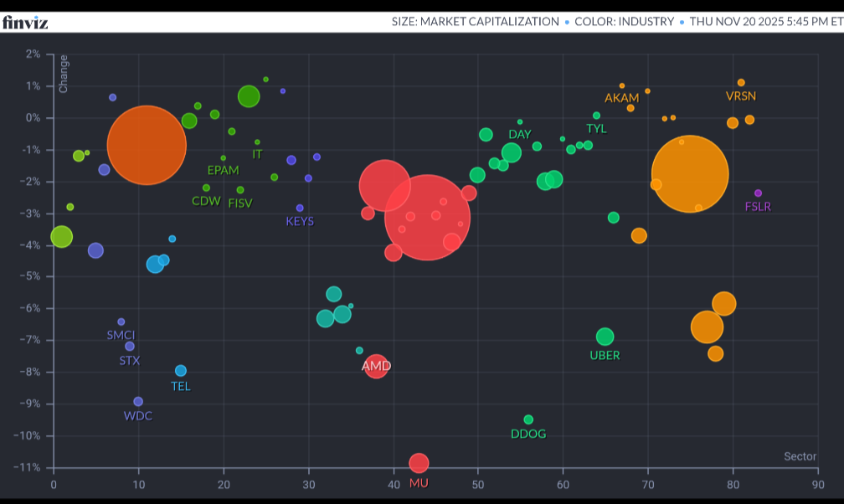Click the SIZE: MARKET CAPITALIZATION header text
This screenshot has height=504, width=844.
coord(476,22)
